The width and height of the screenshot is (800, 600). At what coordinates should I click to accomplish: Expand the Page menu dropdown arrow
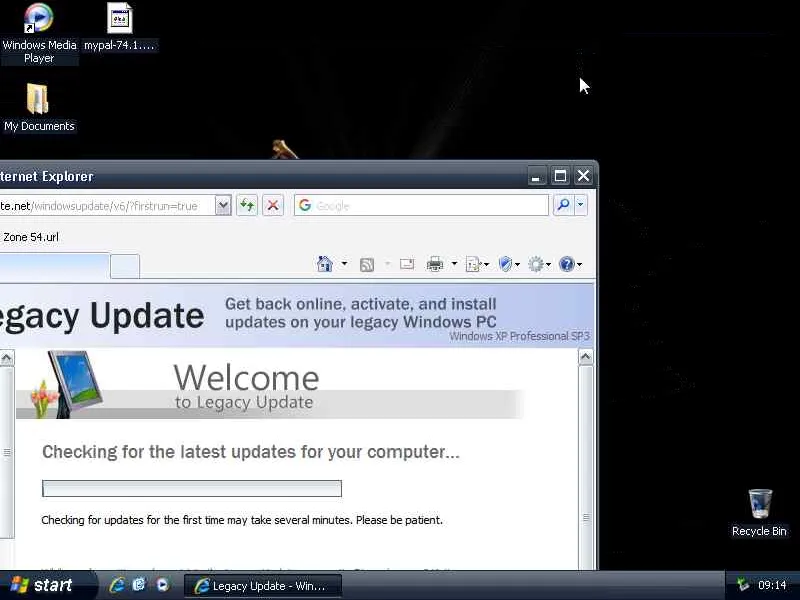point(486,264)
